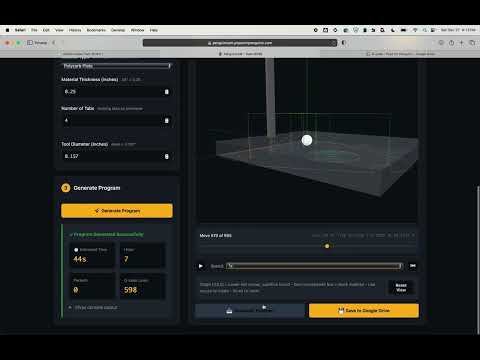Click the Reset View button
The image size is (480, 360).
pyautogui.click(x=401, y=287)
